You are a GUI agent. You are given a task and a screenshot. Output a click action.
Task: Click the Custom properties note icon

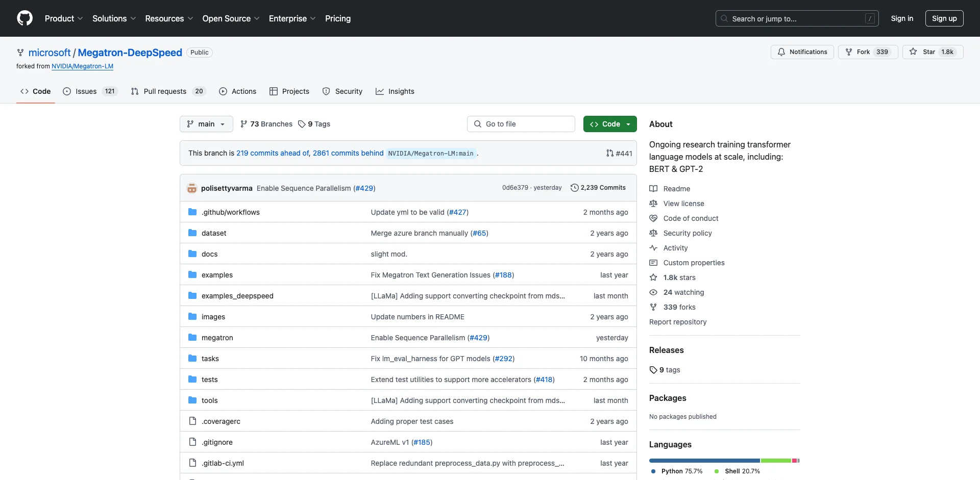tap(653, 263)
